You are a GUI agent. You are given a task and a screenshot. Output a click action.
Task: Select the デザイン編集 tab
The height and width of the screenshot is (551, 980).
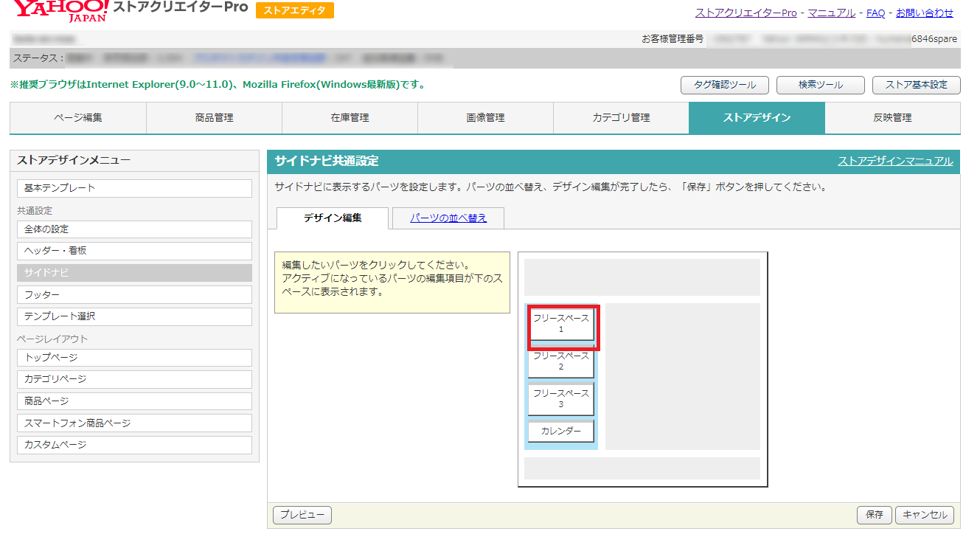(332, 218)
